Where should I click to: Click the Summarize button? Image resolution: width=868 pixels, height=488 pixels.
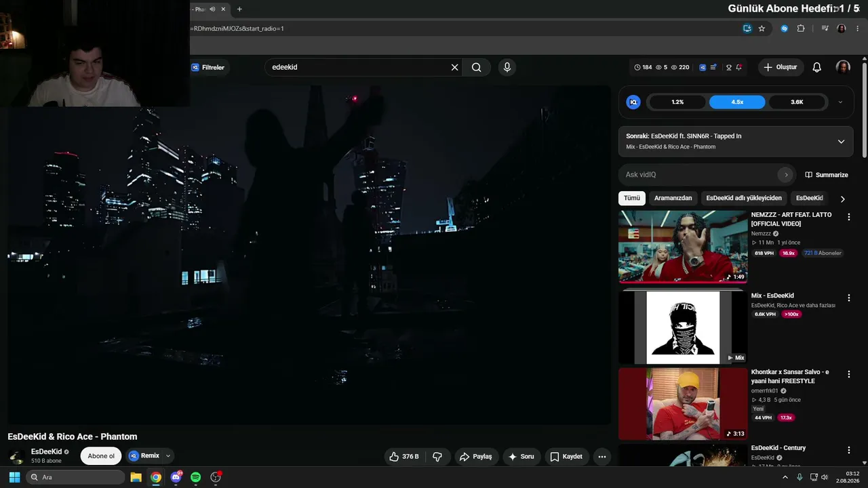[827, 175]
